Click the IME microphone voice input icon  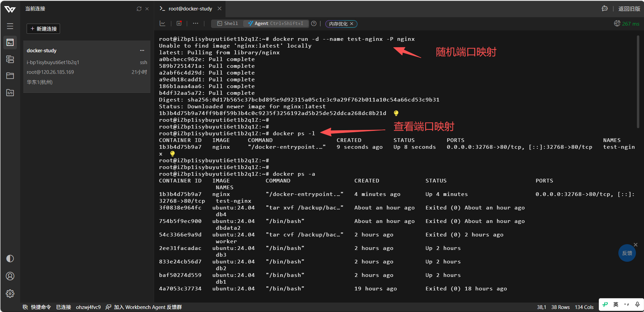coord(637,304)
